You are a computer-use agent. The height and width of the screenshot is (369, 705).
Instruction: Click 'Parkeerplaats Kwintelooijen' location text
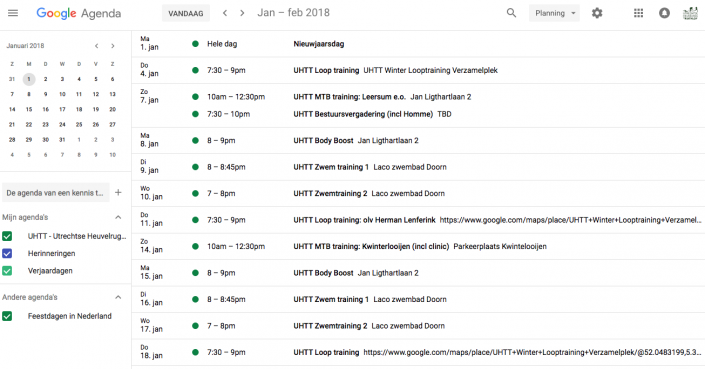[500, 246]
